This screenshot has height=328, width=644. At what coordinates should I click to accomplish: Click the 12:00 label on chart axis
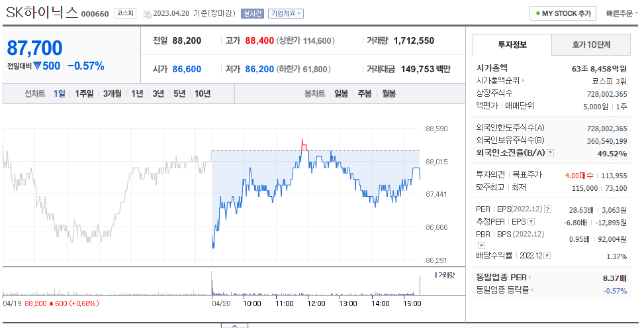[316, 303]
